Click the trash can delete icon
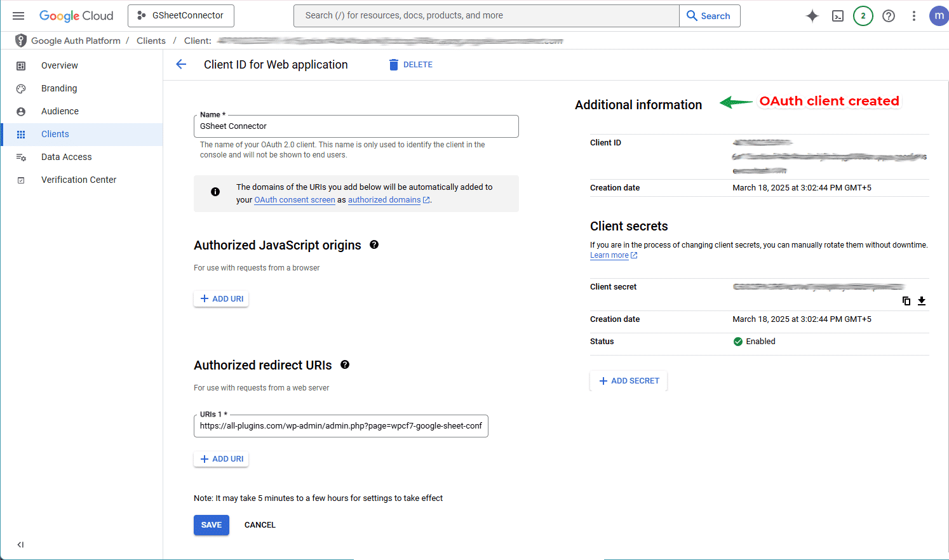 pos(393,65)
